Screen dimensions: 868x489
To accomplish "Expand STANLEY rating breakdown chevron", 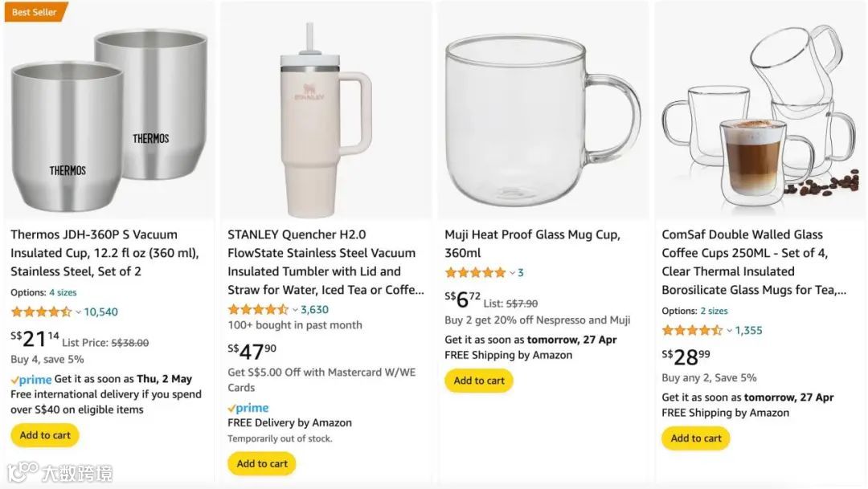I will [295, 309].
